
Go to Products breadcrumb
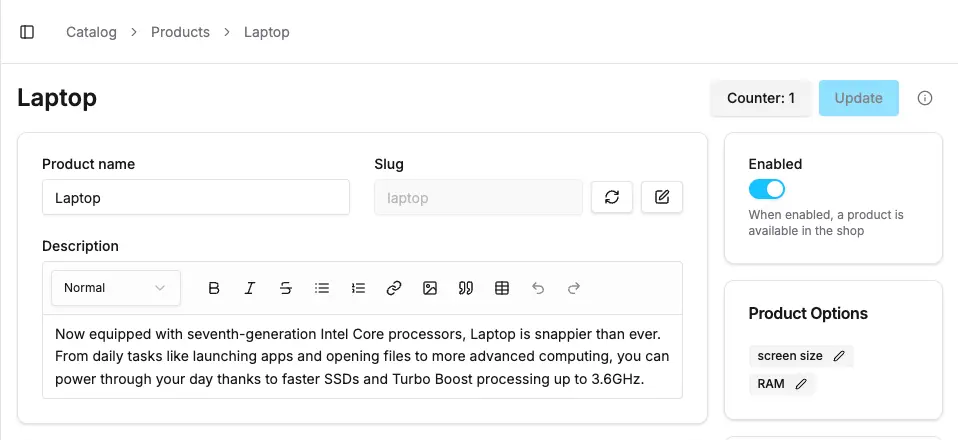(x=180, y=32)
